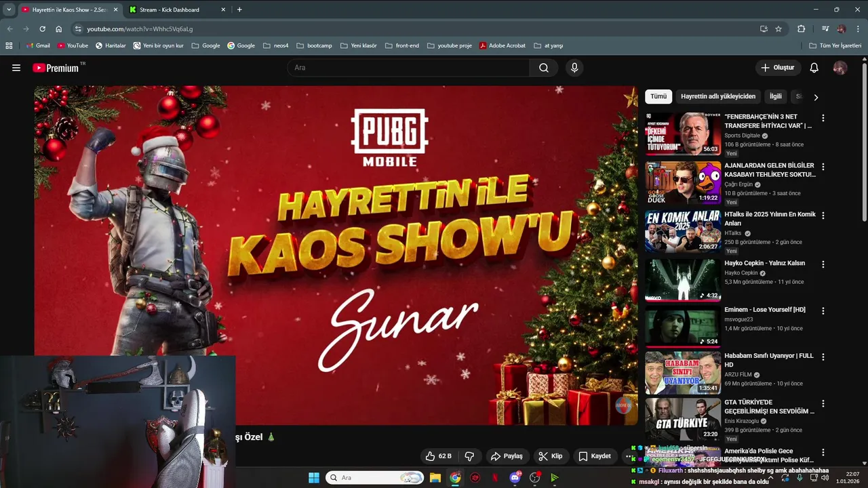This screenshot has height=488, width=868.
Task: Open the Enis Kirazoglu channel link
Action: tap(742, 421)
